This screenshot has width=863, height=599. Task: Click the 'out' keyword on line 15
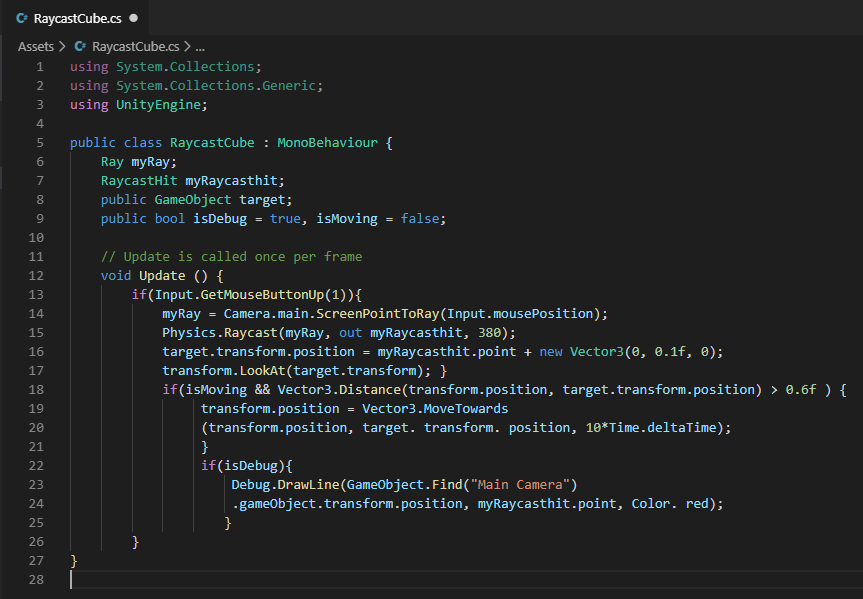point(351,333)
